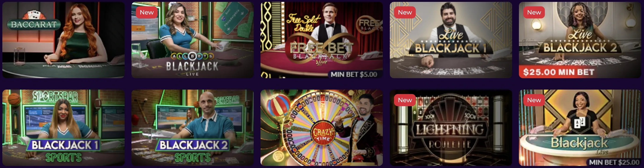Screen dimensions: 644x168
Task: Click New badge on Live Blackjack 2
Action: [x=534, y=12]
